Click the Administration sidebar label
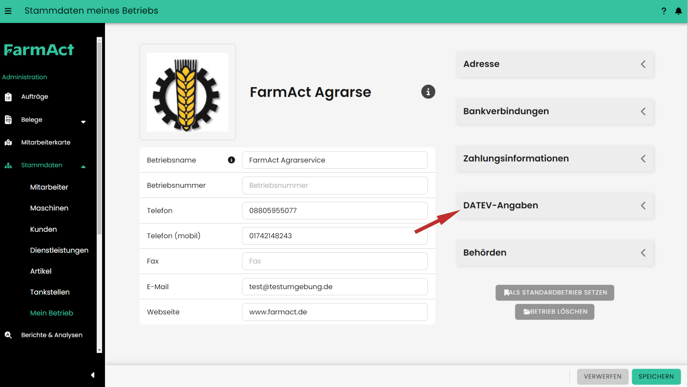Image resolution: width=688 pixels, height=387 pixels. pyautogui.click(x=25, y=77)
